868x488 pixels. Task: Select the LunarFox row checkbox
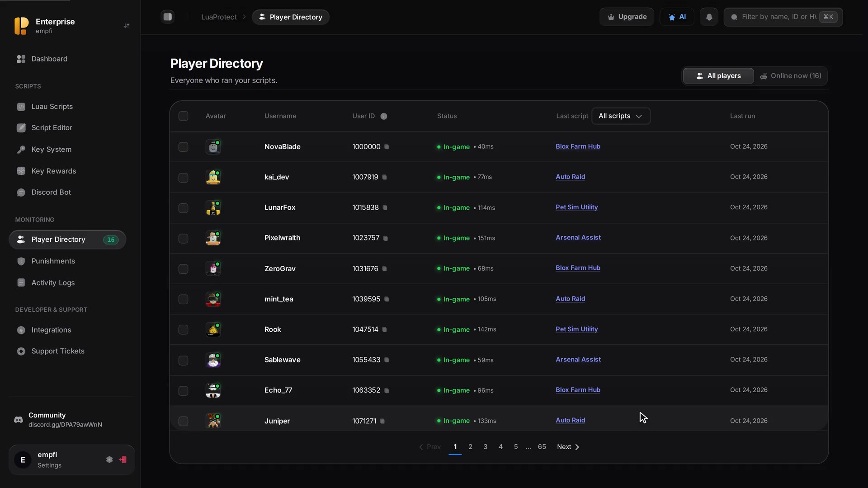(x=183, y=208)
